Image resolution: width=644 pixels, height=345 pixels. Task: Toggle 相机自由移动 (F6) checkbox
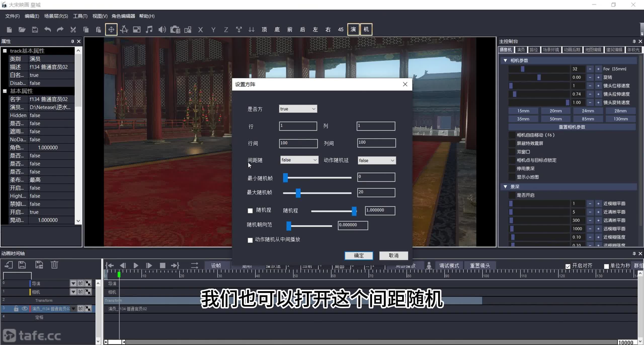(512, 135)
